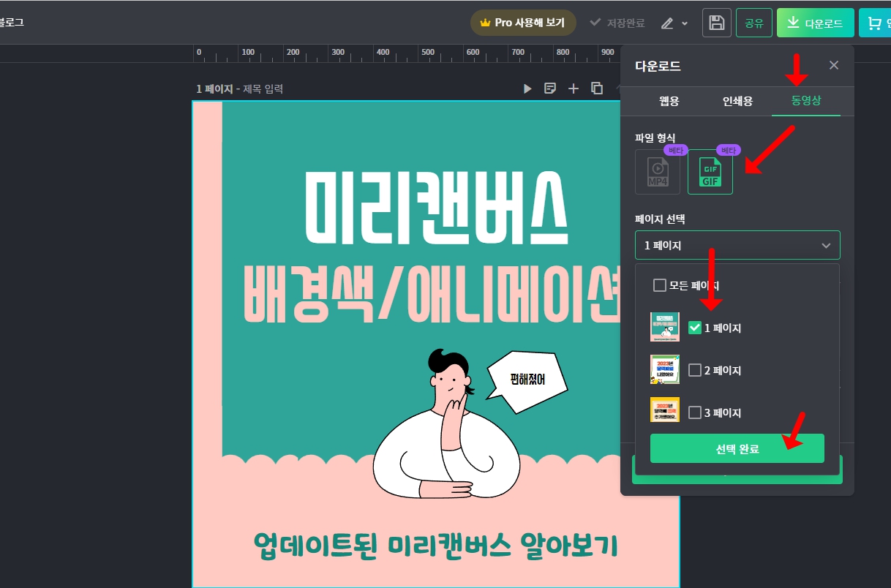Click the Pro 사용해 보기 button
This screenshot has width=891, height=588.
(523, 23)
